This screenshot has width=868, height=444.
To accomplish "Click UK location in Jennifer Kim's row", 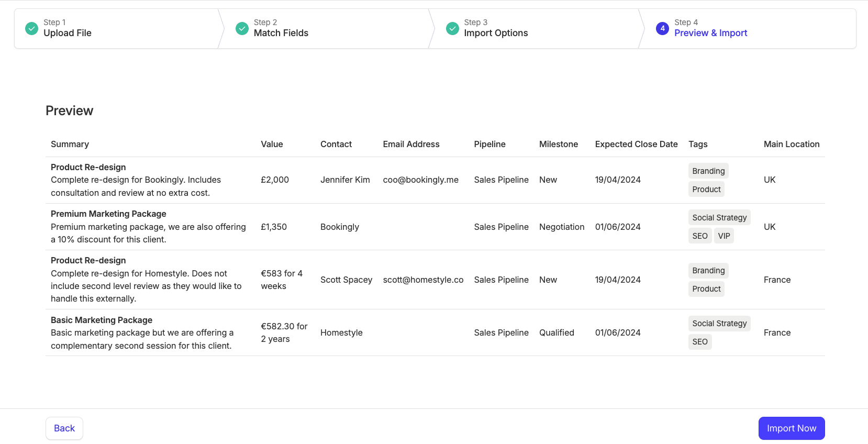I will tap(770, 180).
